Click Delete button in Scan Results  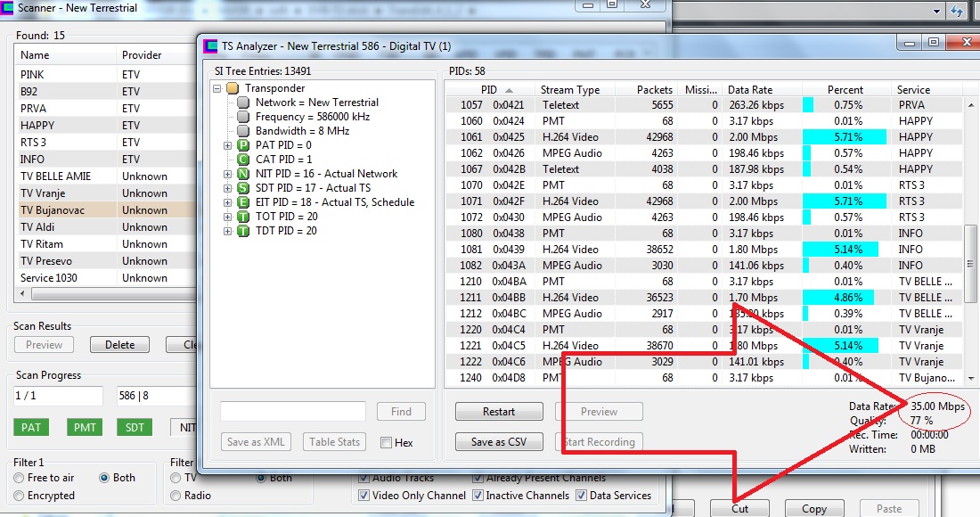click(x=119, y=344)
